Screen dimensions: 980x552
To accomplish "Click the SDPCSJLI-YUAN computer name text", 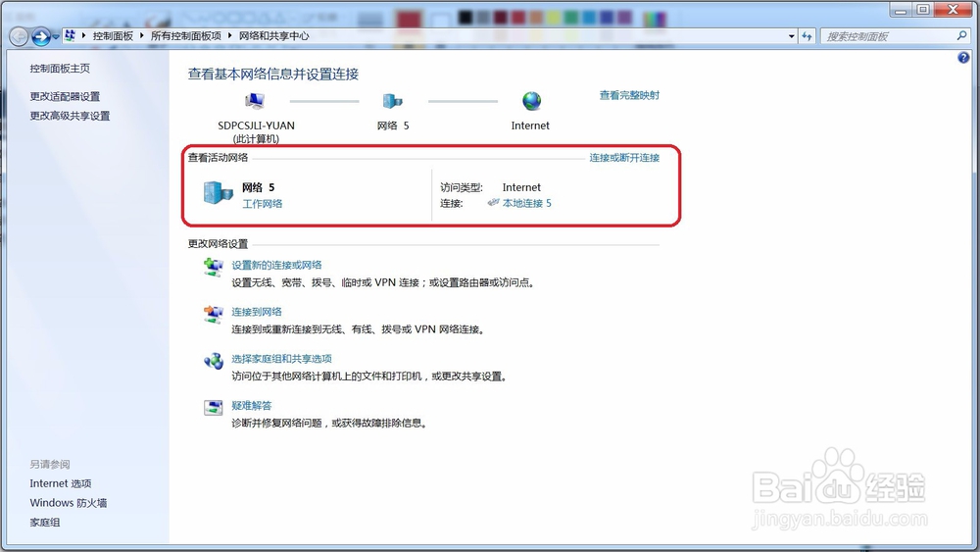I will tap(256, 125).
